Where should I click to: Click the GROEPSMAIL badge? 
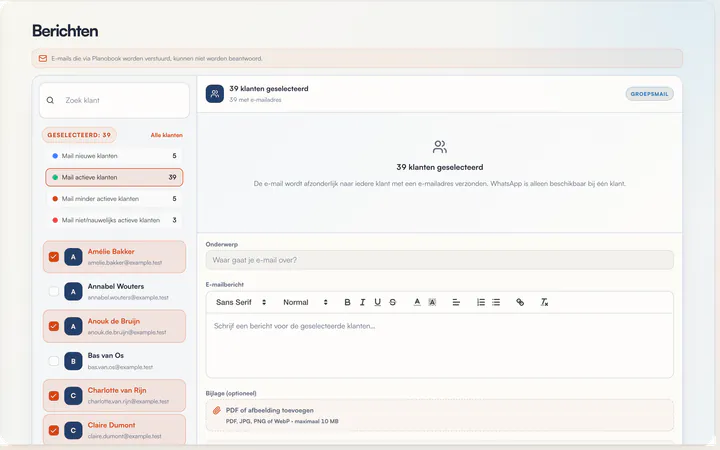(649, 94)
